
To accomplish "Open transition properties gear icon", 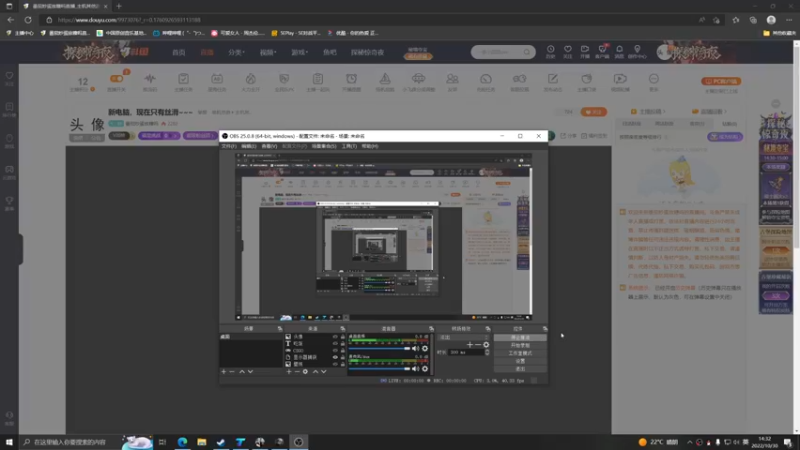I will point(486,345).
